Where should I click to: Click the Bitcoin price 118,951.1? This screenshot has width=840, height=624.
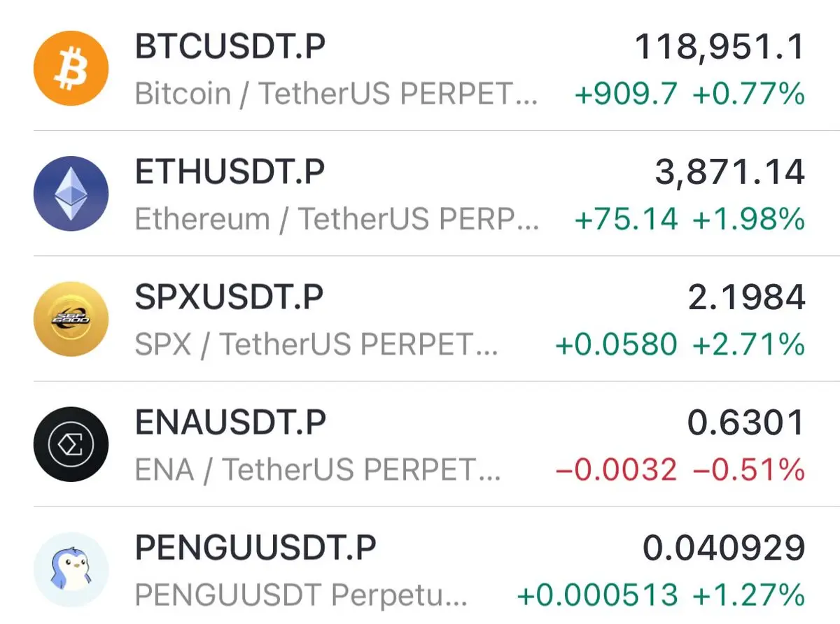pyautogui.click(x=720, y=48)
